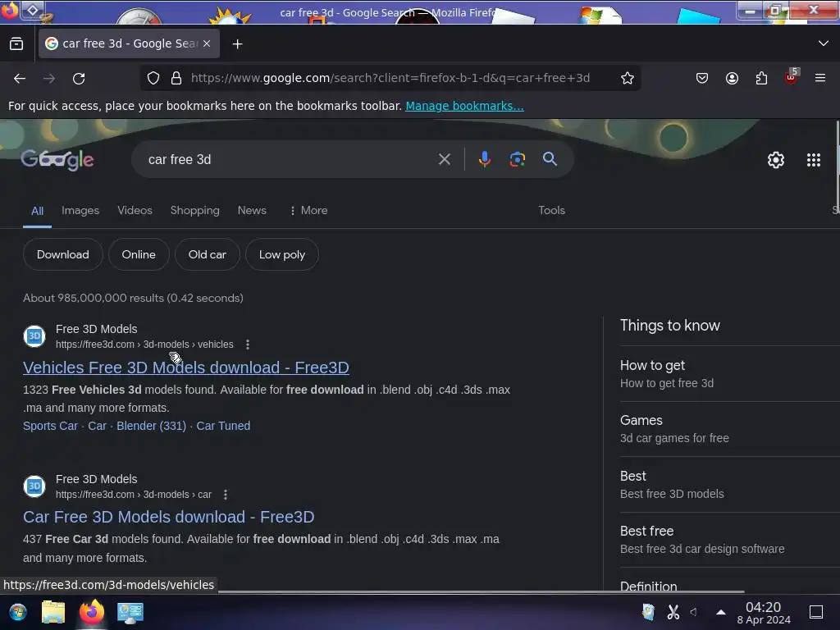Open more options for car result
The height and width of the screenshot is (630, 840).
[226, 495]
